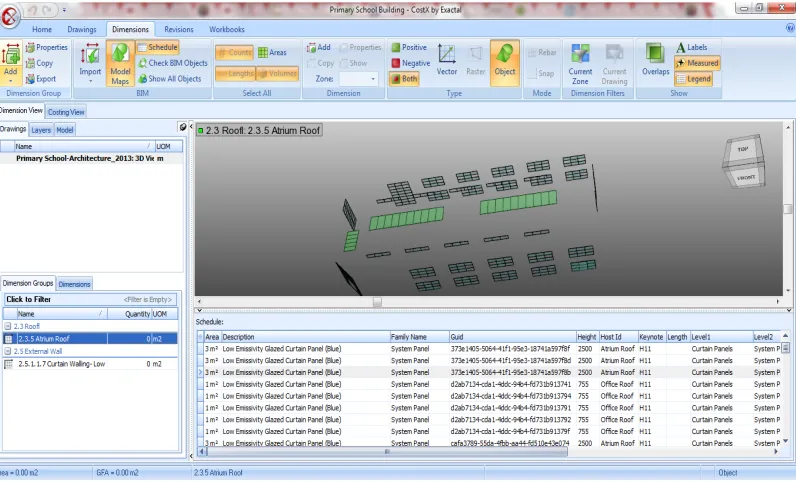Click the 3D view orientation cube

coord(744,162)
